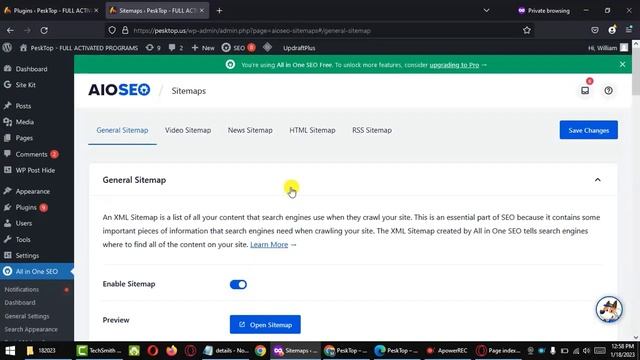Open tracking protection shield icon
This screenshot has height=360, width=640.
tap(112, 30)
